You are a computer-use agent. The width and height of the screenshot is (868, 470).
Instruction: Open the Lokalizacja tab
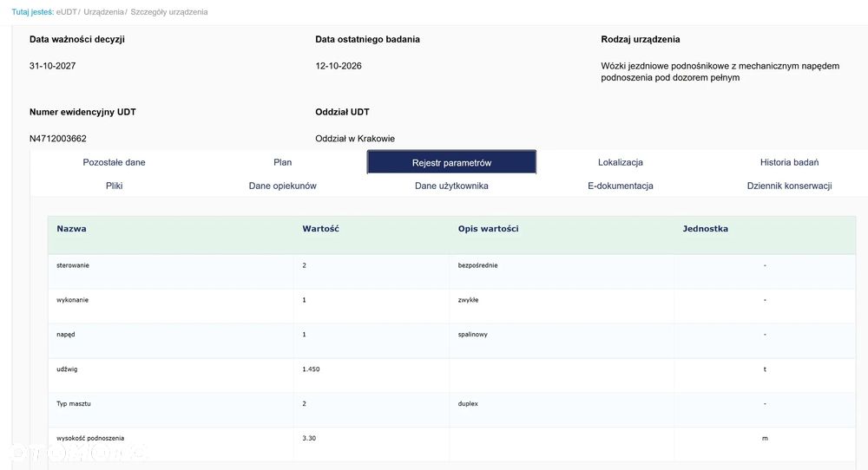(620, 162)
